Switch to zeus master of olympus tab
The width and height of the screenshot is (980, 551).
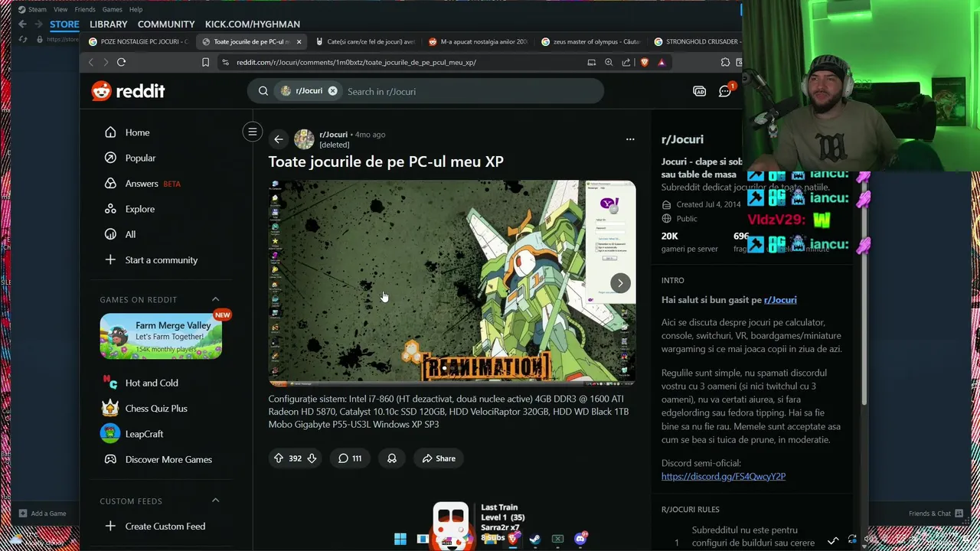point(590,41)
